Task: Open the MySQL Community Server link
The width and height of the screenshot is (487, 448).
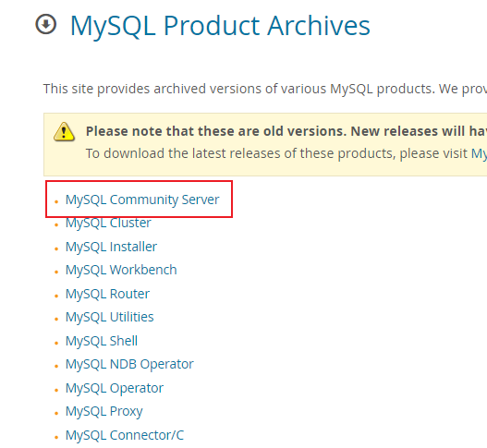Action: pos(142,200)
